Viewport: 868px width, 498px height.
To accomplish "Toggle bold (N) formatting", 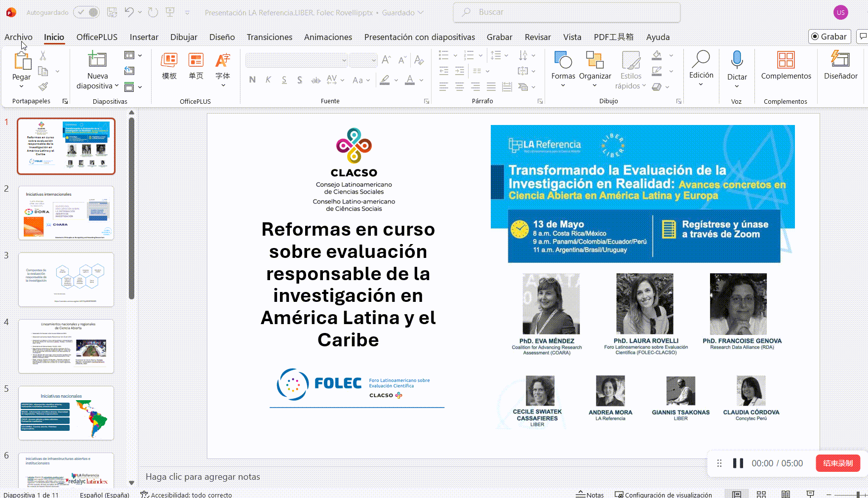I will click(252, 80).
